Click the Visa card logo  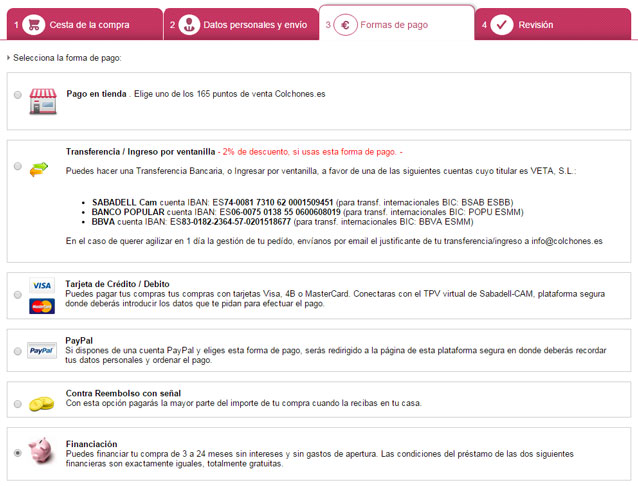point(41,286)
